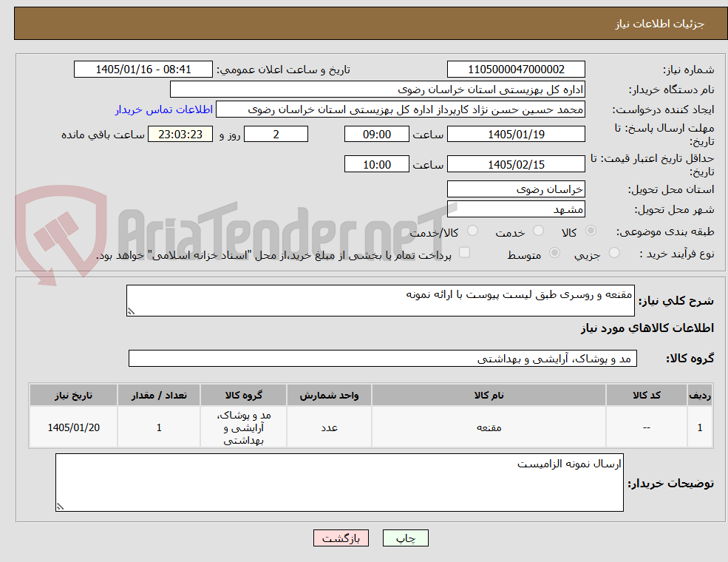Click the مقنعه item name cell
728x562 pixels.
(489, 427)
